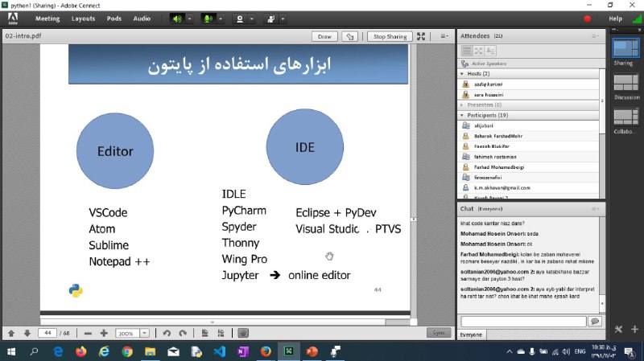The width and height of the screenshot is (644, 361).
Task: Click the red recording indicator
Action: pyautogui.click(x=588, y=18)
